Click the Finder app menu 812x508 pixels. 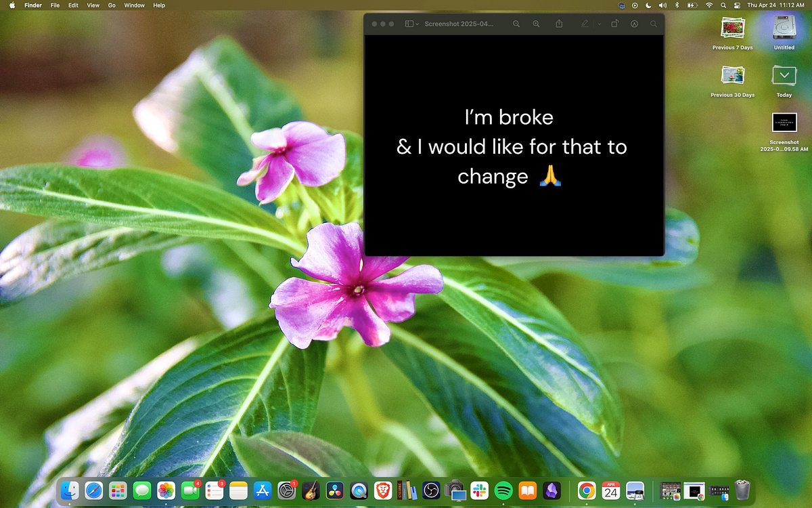point(32,5)
